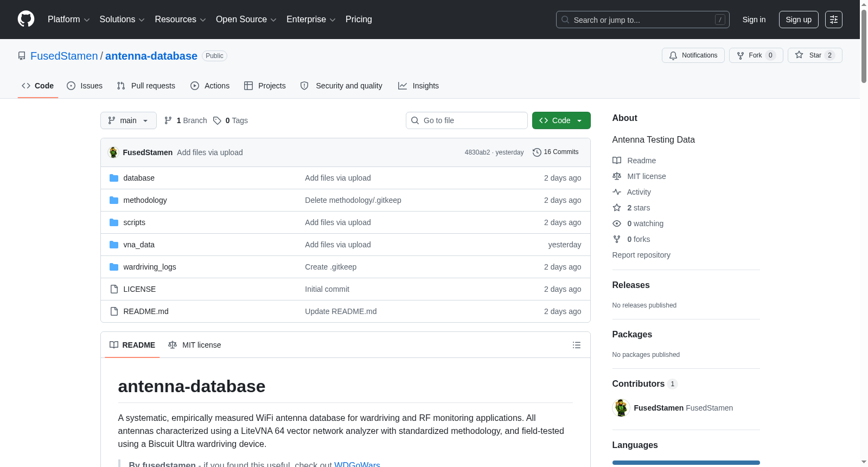The height and width of the screenshot is (467, 868).
Task: Click the Notifications bell icon
Action: 673,55
